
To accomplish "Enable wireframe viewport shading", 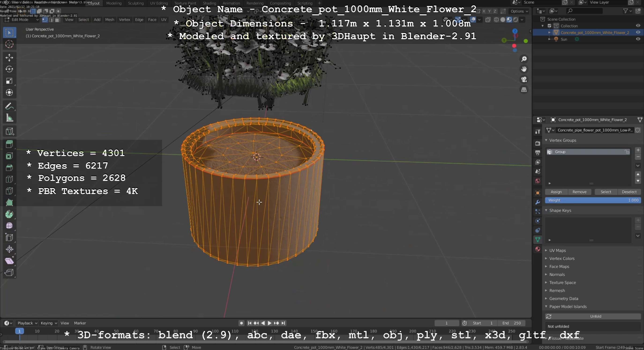I will tap(497, 20).
